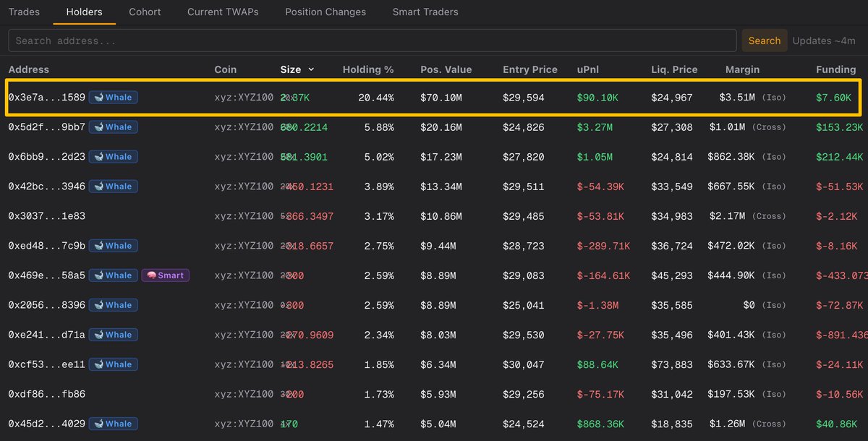Open the Position Changes tab
Screen dimensions: 868x441
coord(325,12)
